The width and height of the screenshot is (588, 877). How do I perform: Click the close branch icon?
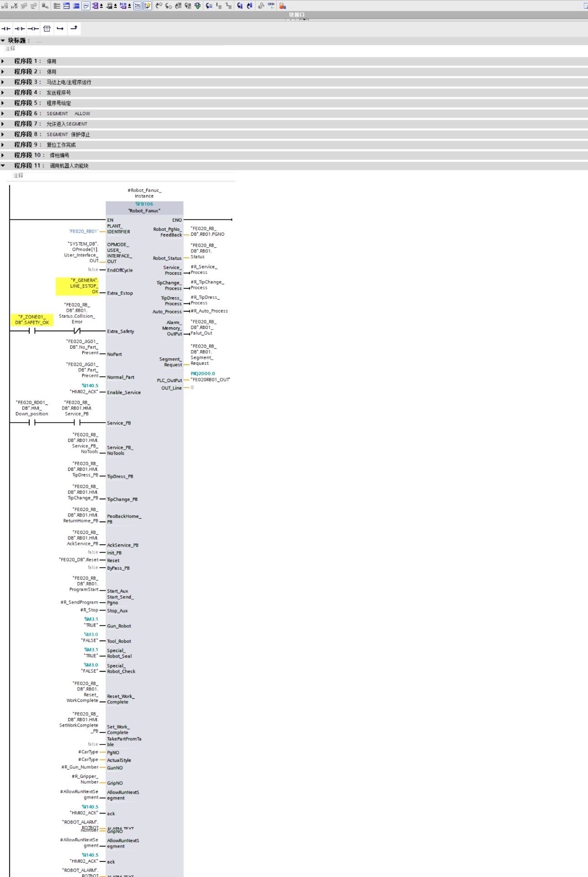click(74, 28)
